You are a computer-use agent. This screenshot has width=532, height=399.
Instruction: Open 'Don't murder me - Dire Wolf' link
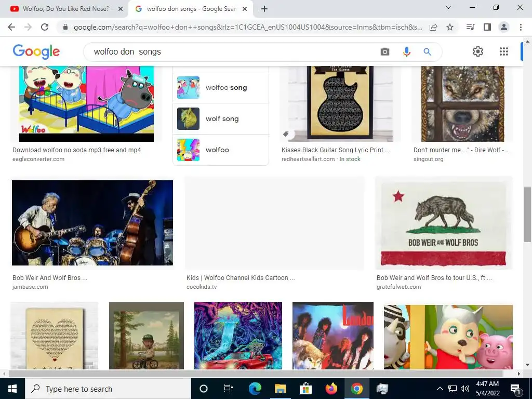(x=461, y=150)
